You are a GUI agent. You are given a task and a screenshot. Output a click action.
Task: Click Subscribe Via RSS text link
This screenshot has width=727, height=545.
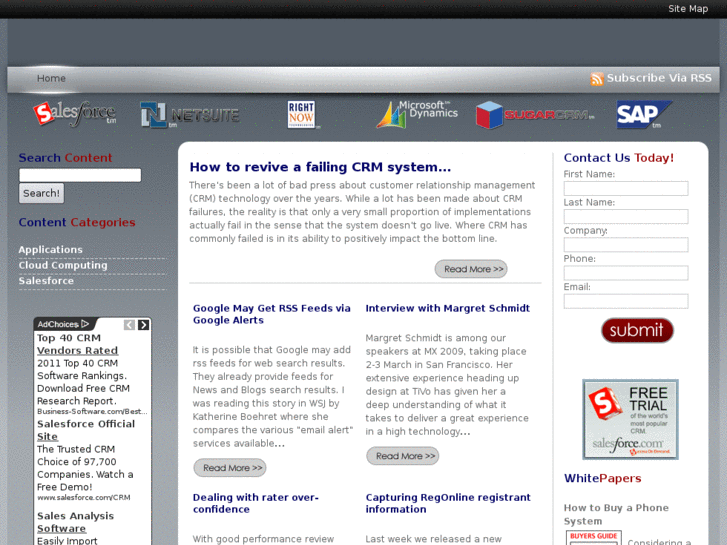click(x=659, y=78)
